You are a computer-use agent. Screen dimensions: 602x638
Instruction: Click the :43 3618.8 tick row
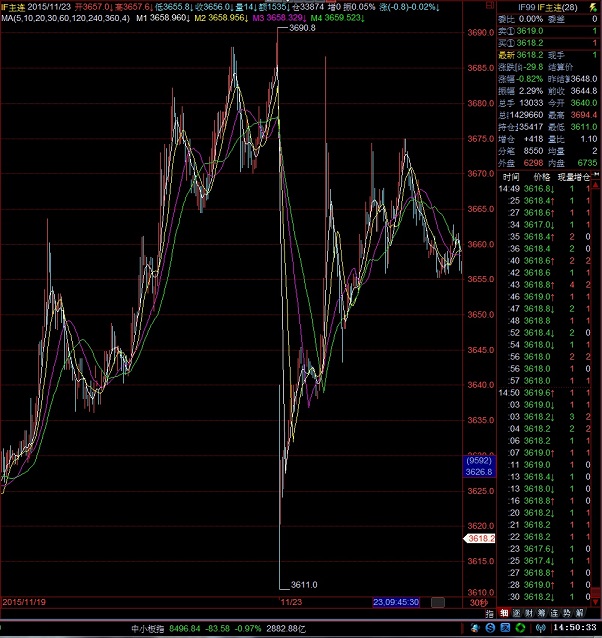pos(544,285)
